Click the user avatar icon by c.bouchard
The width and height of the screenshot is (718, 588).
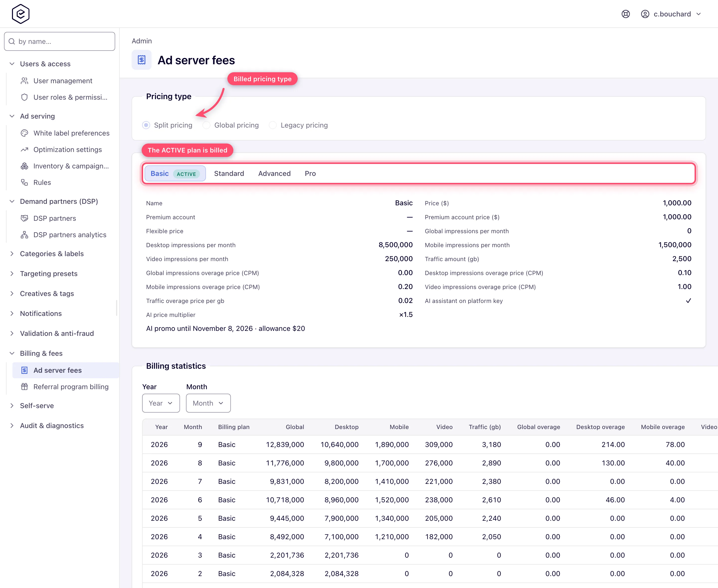645,14
